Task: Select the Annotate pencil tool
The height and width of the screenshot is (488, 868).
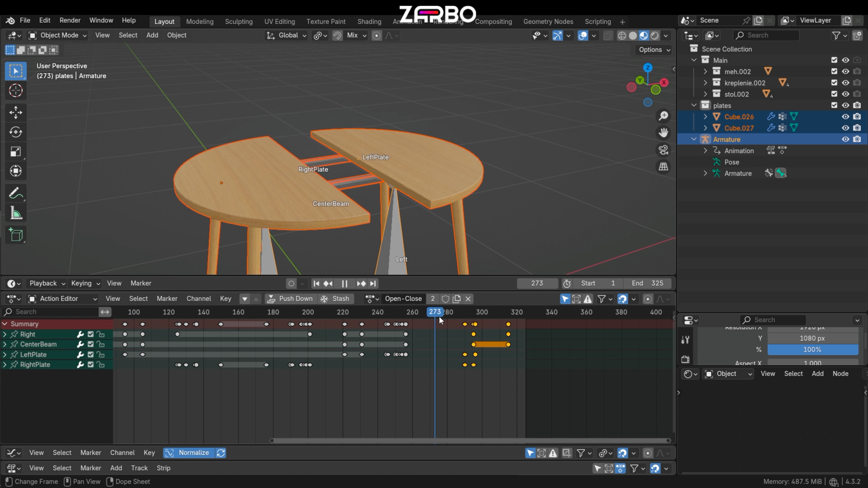Action: tap(16, 194)
